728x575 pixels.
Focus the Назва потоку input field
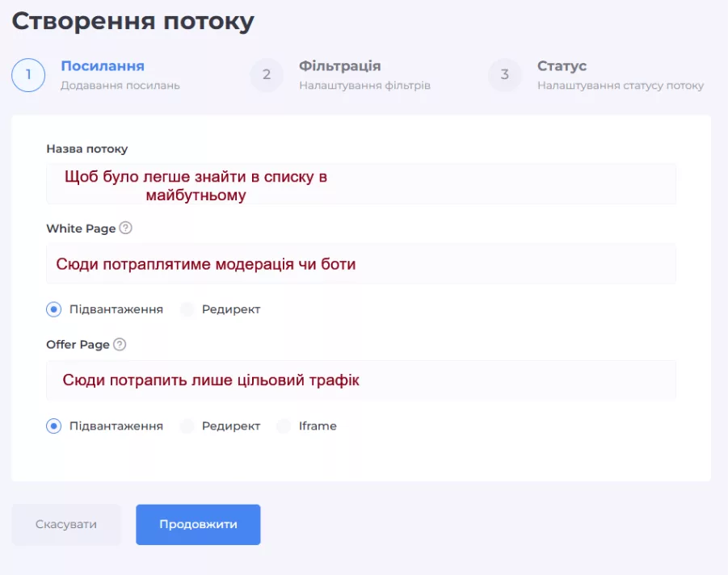(x=360, y=184)
